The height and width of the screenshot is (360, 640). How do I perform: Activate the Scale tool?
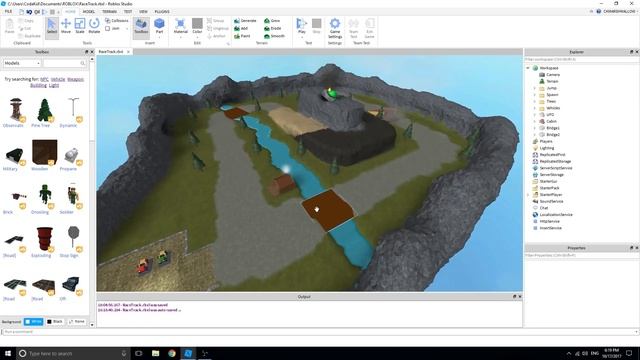[80, 26]
